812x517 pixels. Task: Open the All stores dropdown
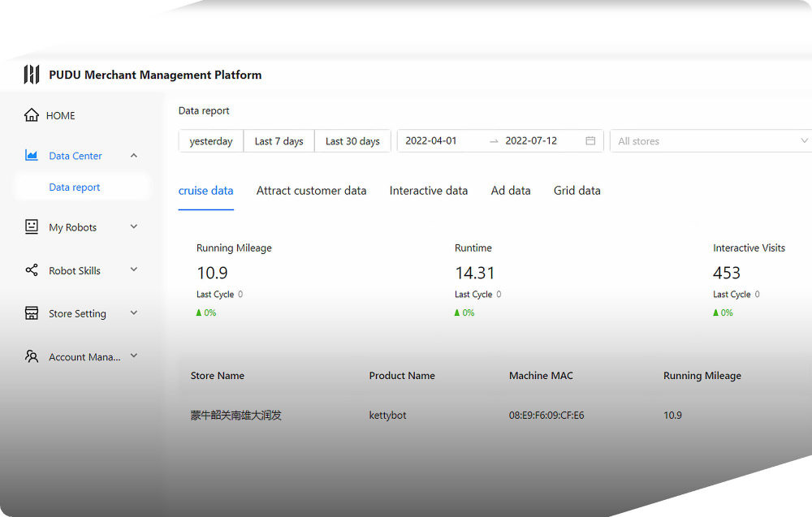pyautogui.click(x=711, y=140)
